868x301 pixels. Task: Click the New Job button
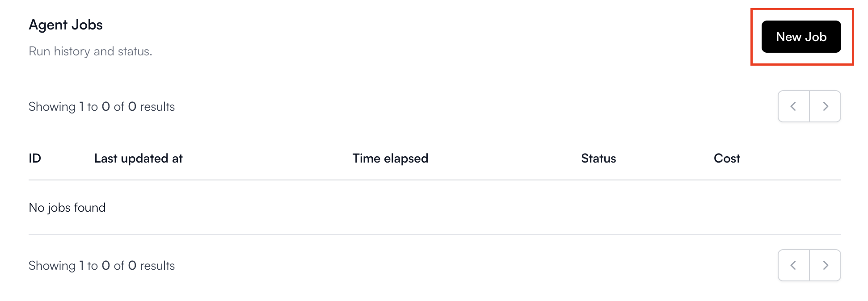[801, 37]
